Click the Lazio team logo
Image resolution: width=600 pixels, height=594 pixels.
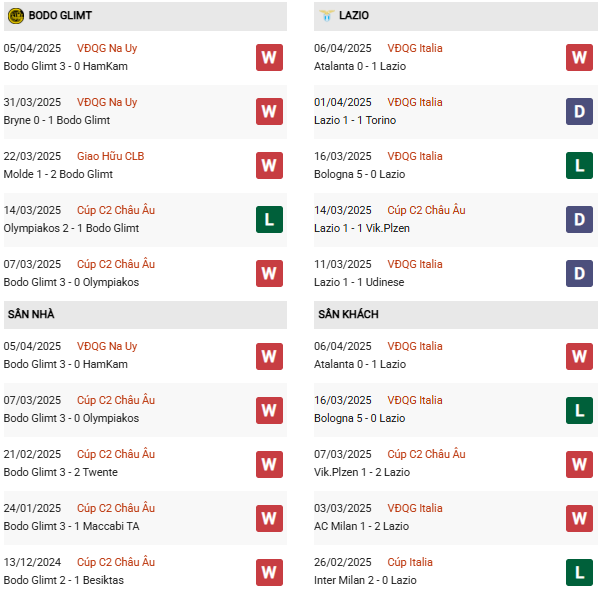[327, 16]
